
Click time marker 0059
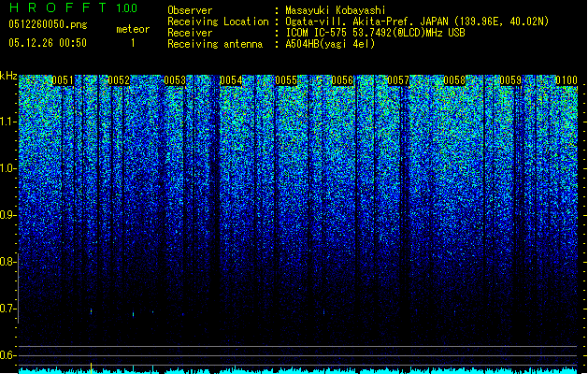pyautogui.click(x=510, y=80)
